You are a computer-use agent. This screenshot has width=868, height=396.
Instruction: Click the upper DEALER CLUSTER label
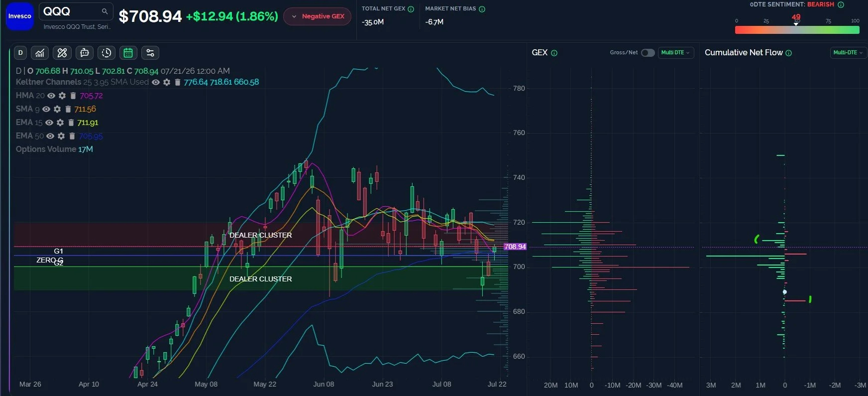(261, 235)
